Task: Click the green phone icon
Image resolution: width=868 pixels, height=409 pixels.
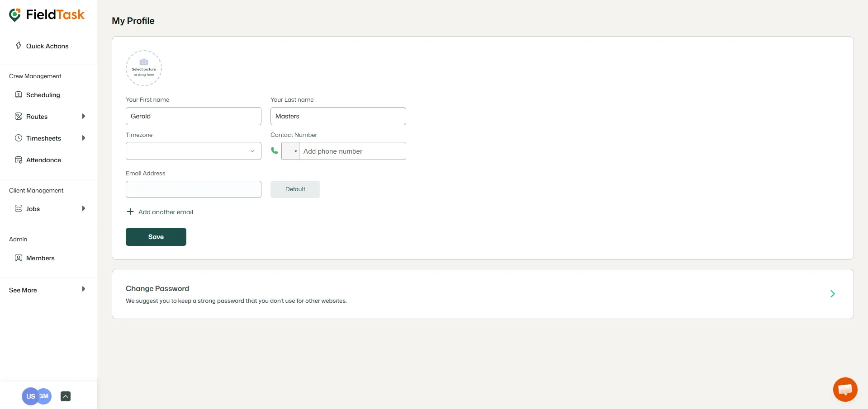Action: 275,150
